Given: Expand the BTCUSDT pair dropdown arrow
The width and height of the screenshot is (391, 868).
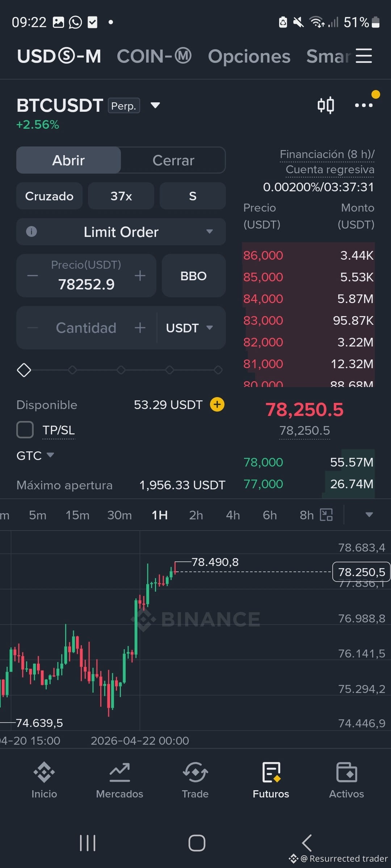Looking at the screenshot, I should [155, 105].
